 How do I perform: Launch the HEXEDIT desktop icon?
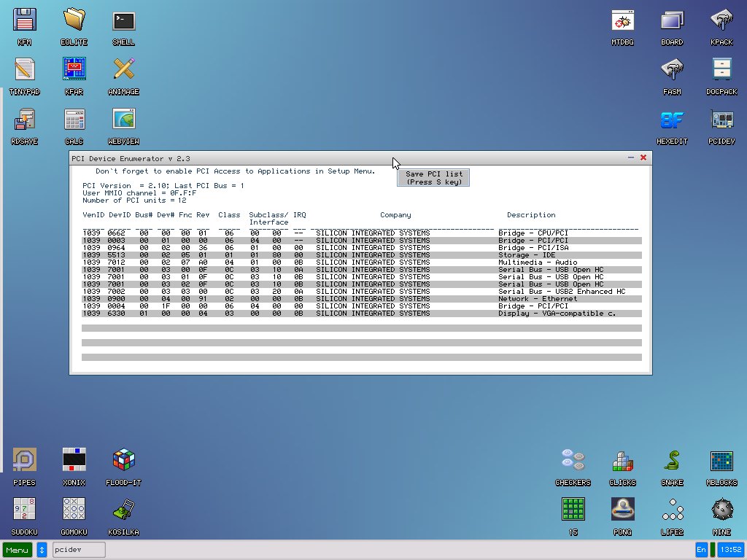click(x=672, y=120)
